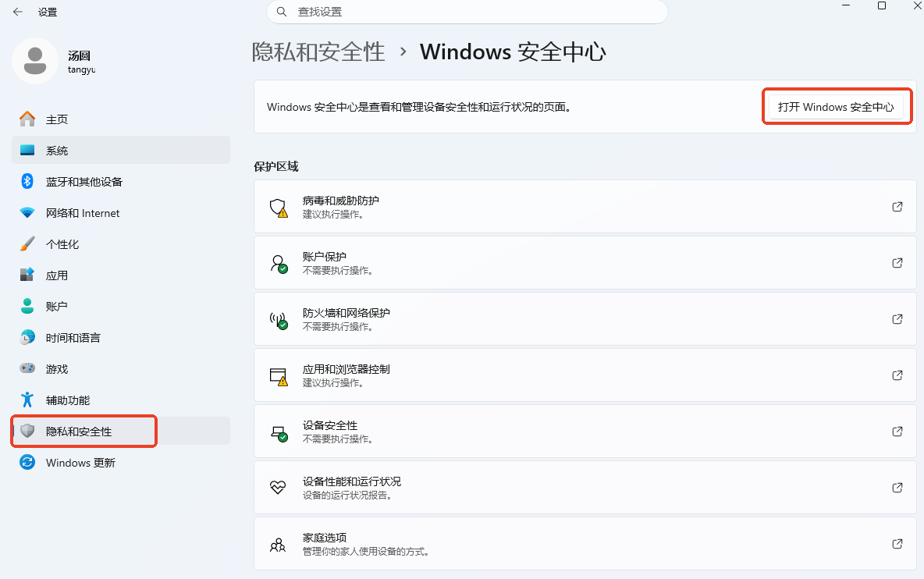Click 打开 Windows 安全中心 button
The image size is (924, 579).
coord(836,107)
